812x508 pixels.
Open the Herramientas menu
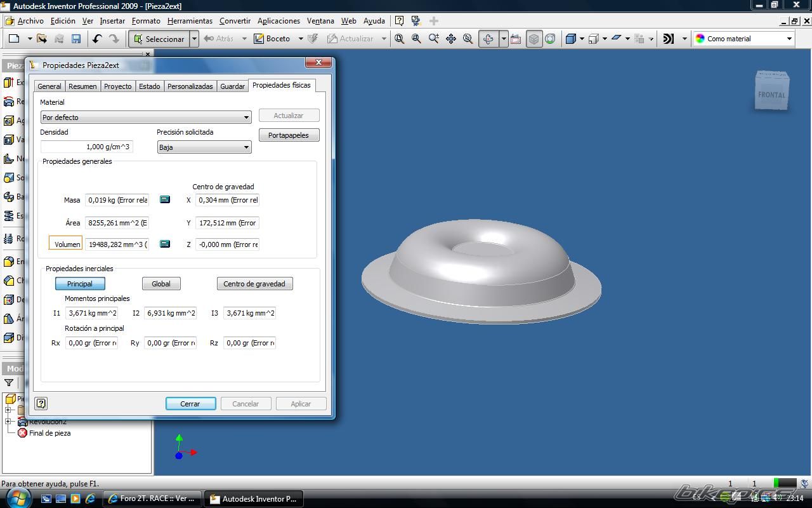coord(190,21)
